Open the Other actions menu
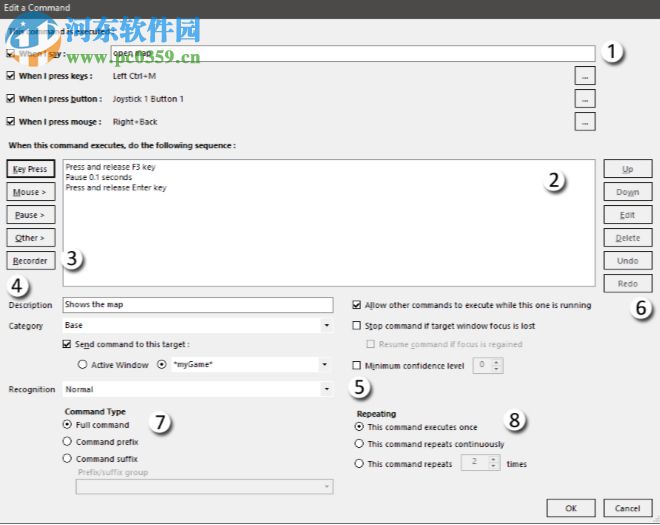 [x=30, y=238]
